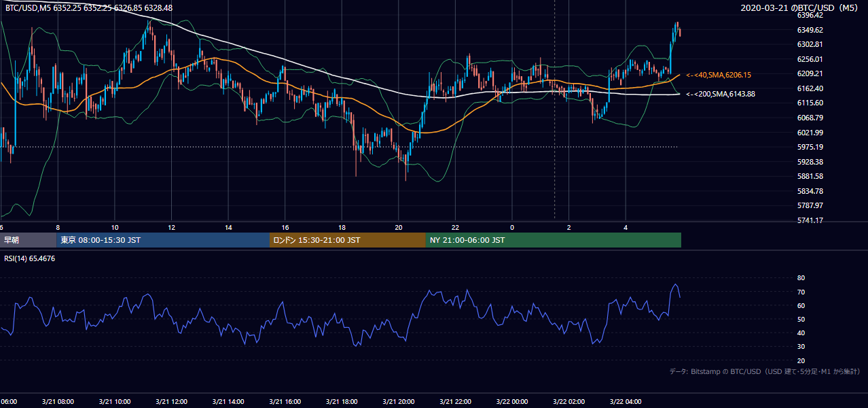Click RSI axis level 70
The height and width of the screenshot is (408, 868).
click(x=801, y=292)
